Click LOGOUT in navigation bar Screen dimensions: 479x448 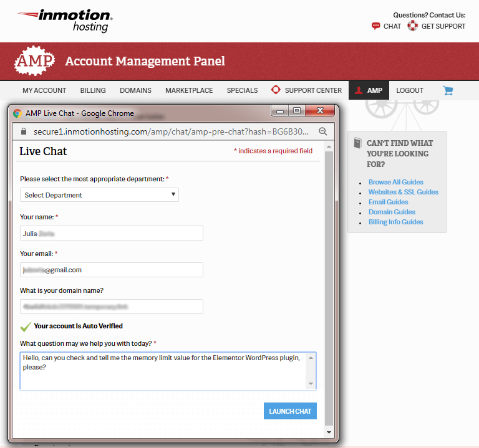click(x=410, y=90)
